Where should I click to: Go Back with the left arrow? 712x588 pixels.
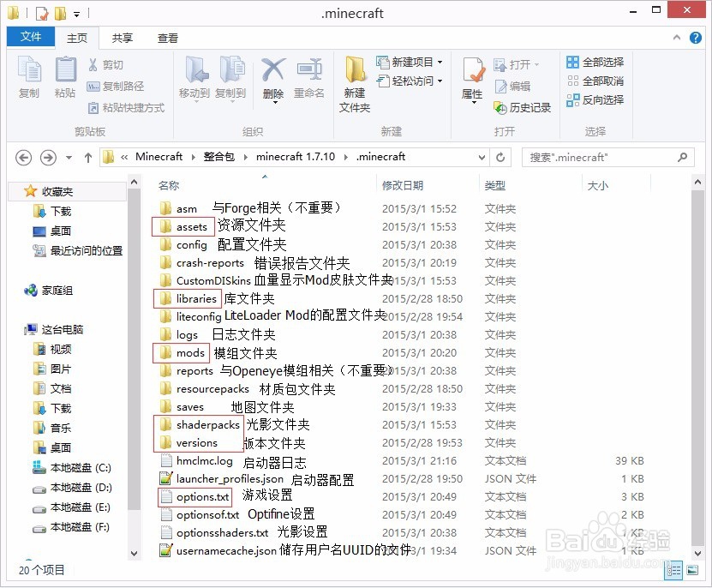24,158
